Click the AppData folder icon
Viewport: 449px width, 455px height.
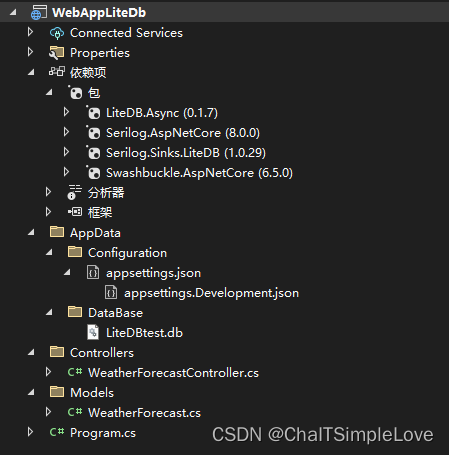coord(57,232)
